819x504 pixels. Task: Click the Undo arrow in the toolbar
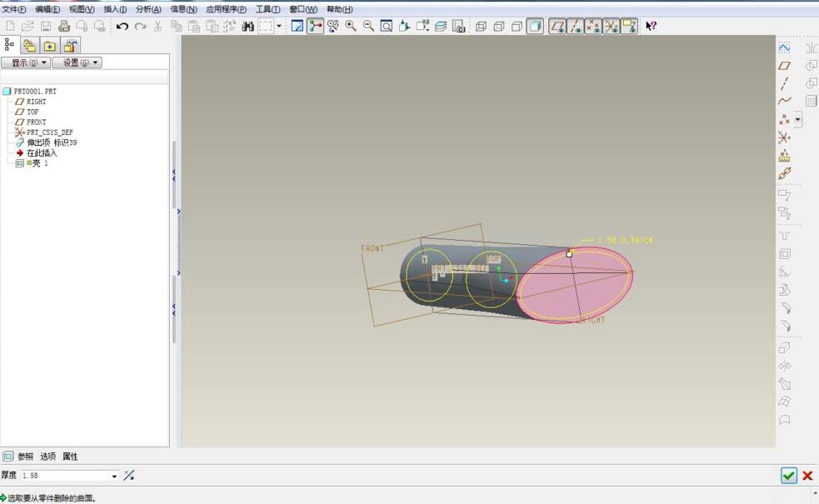[x=122, y=26]
